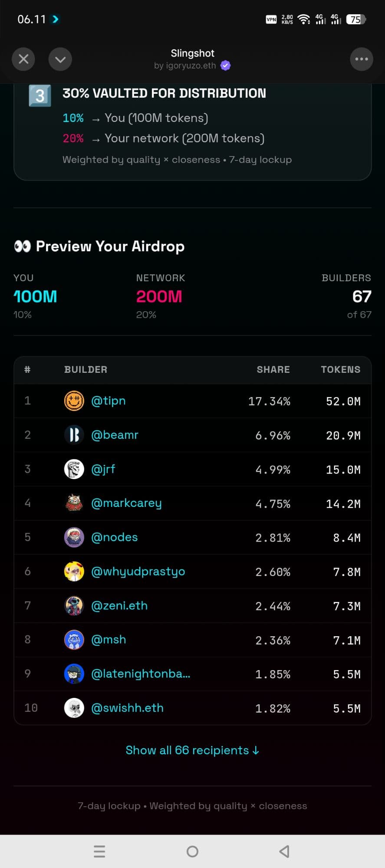Expand Show all 66 recipients
Screen dimensions: 385x868
click(x=192, y=750)
